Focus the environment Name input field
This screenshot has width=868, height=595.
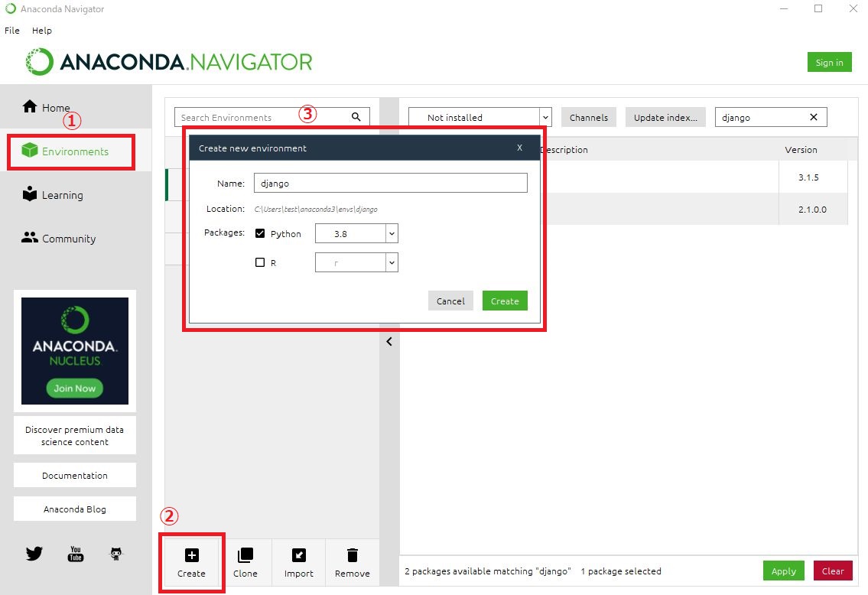pyautogui.click(x=390, y=184)
